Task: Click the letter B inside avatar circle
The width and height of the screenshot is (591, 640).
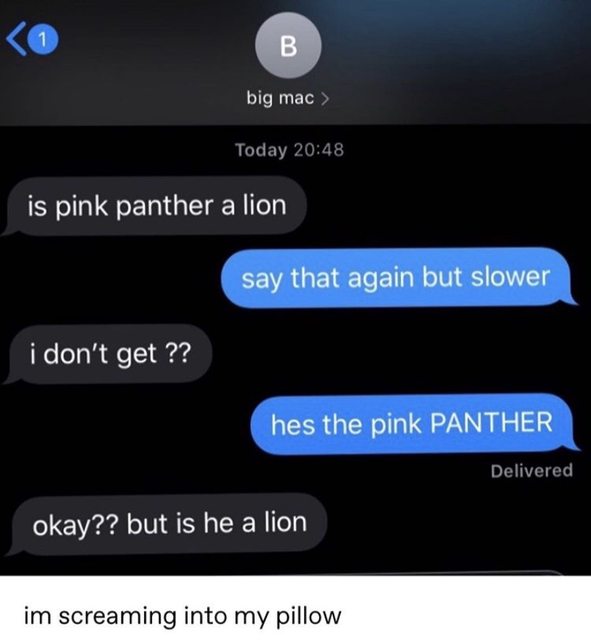Action: point(289,46)
